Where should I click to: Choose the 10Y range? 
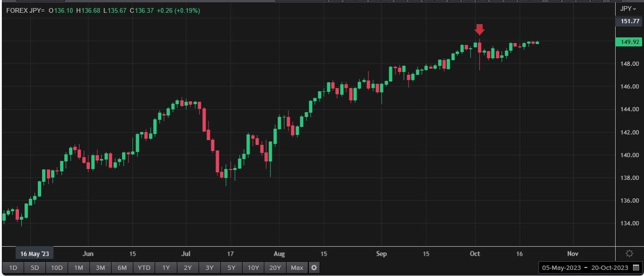[x=253, y=268]
